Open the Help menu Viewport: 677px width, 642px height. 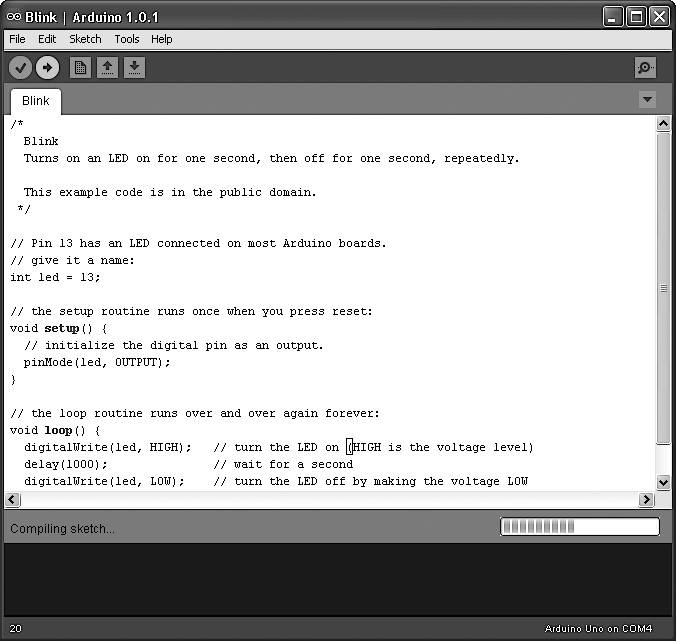coord(161,39)
